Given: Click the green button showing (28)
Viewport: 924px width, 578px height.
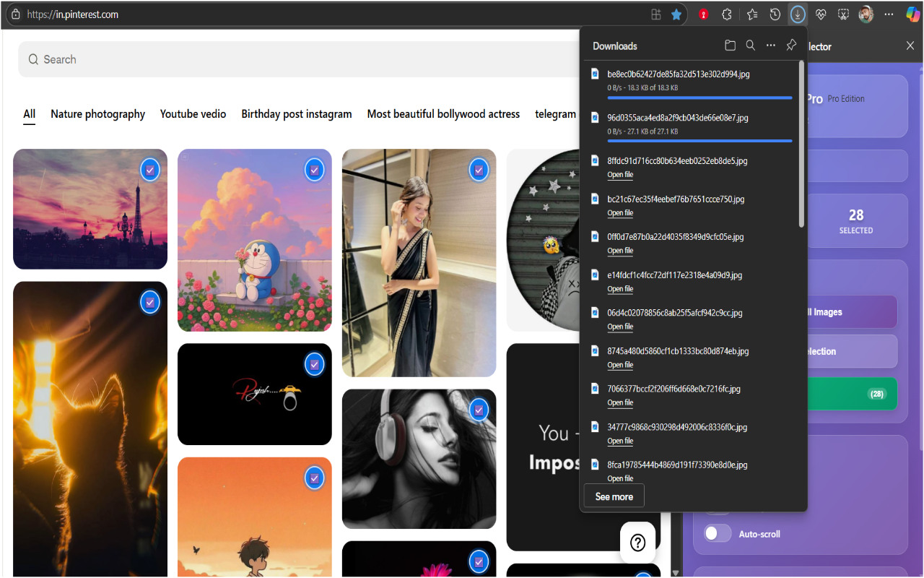Looking at the screenshot, I should point(852,394).
